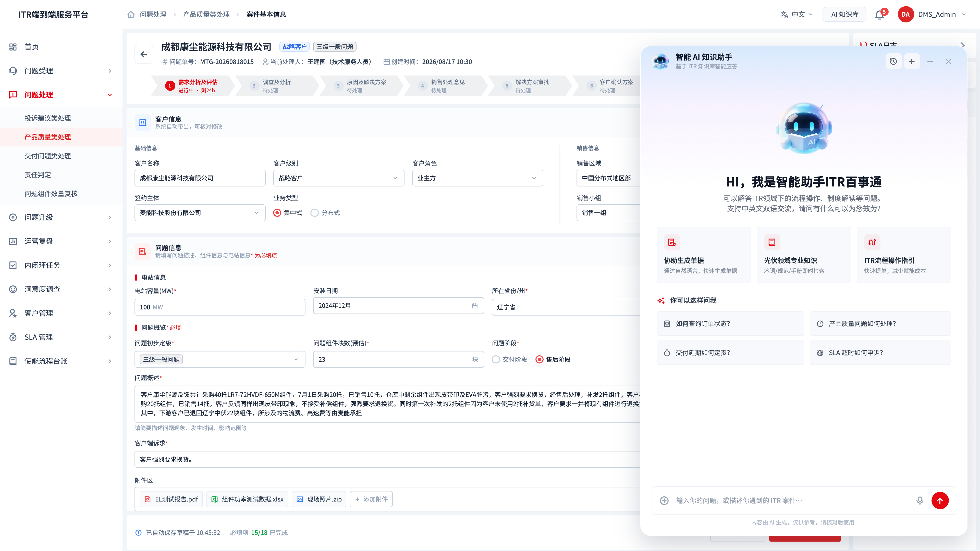Viewport: 980px width, 551px height.
Task: Select the 分布式 radio button
Action: [315, 212]
